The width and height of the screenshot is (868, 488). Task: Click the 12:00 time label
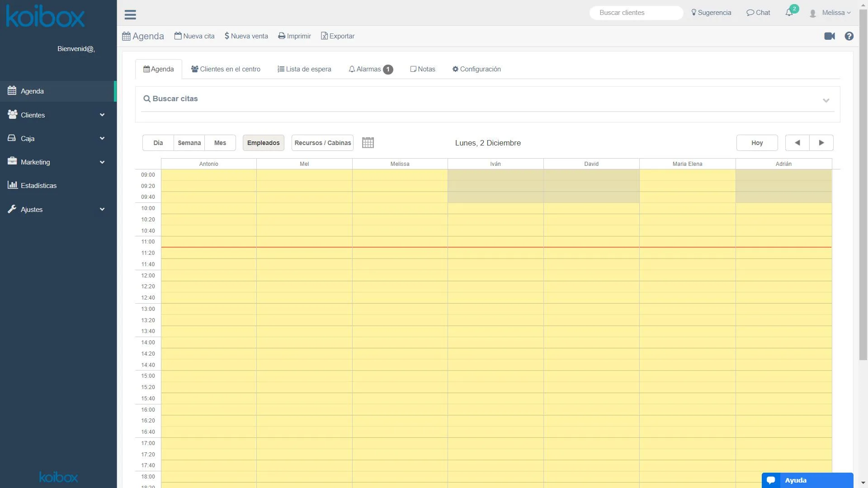[x=148, y=276]
